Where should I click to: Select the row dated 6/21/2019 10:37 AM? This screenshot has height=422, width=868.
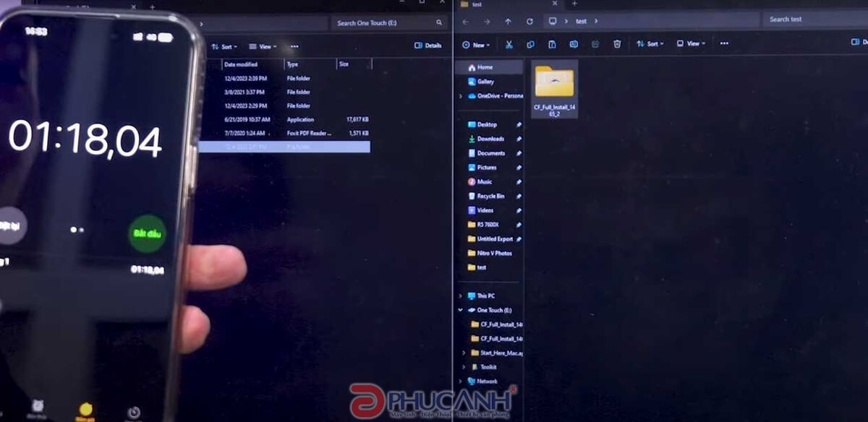(284, 119)
